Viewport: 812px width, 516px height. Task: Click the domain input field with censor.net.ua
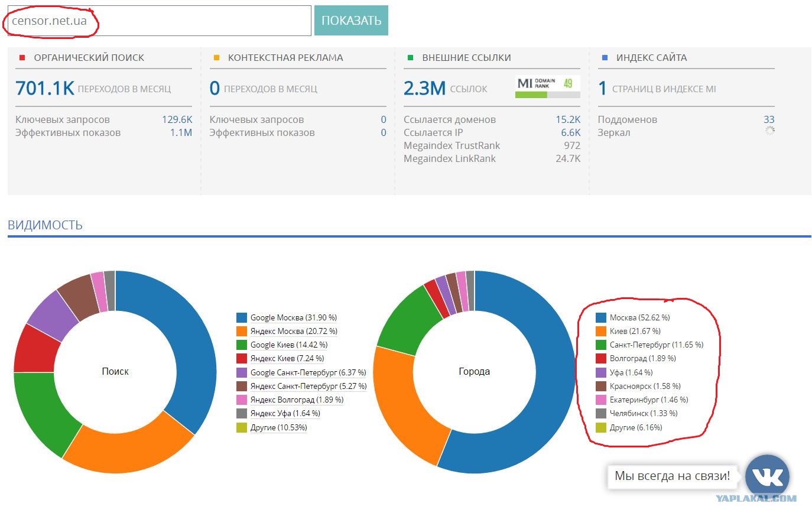click(159, 21)
